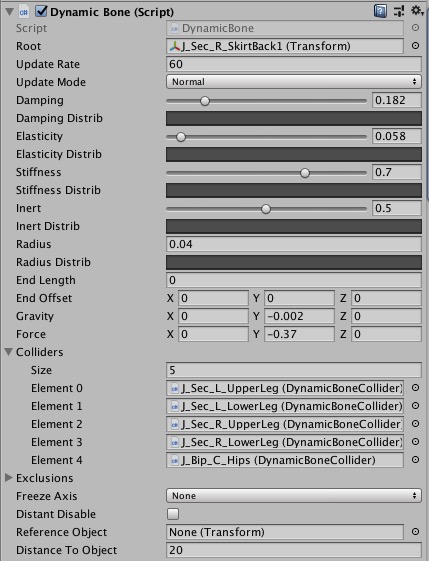Click the Force Z field

click(386, 334)
